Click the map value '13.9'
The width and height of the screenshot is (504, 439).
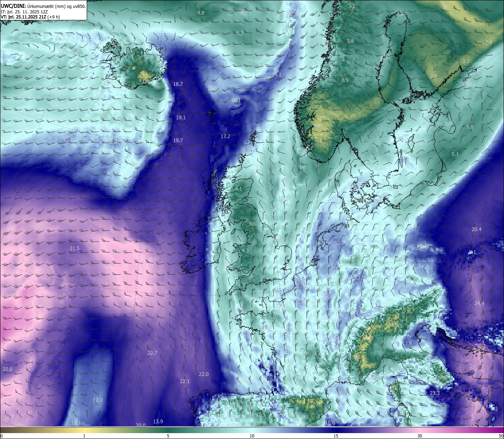click(x=158, y=421)
